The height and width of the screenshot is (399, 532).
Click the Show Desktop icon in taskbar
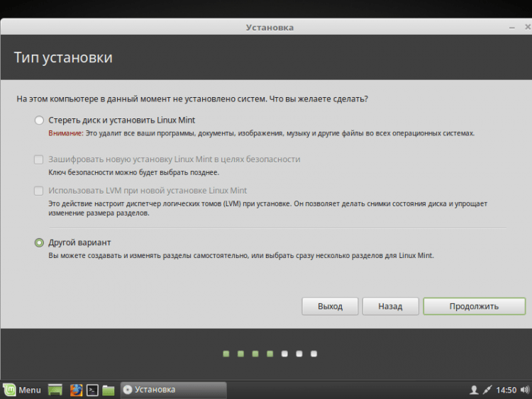(55, 390)
